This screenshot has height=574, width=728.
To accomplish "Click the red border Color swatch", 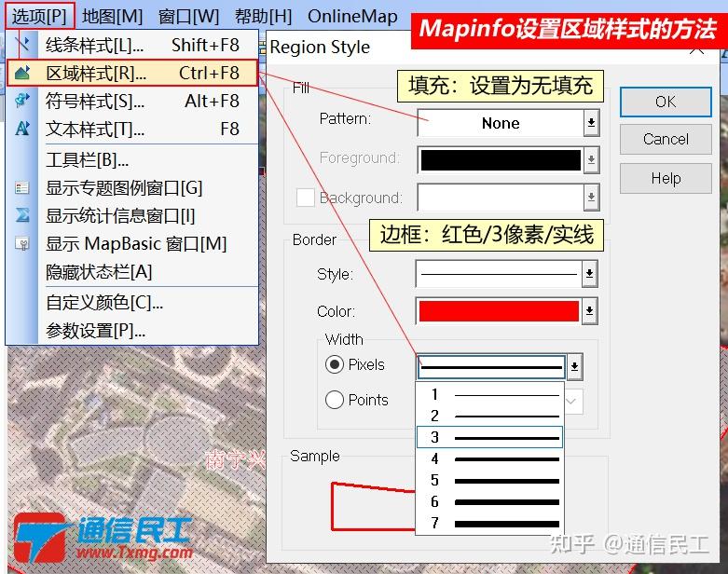I will point(499,311).
